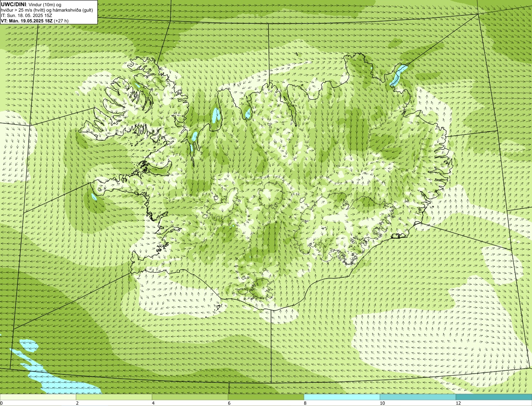
Task: Click the '4' label on the color scale
Action: 153,403
